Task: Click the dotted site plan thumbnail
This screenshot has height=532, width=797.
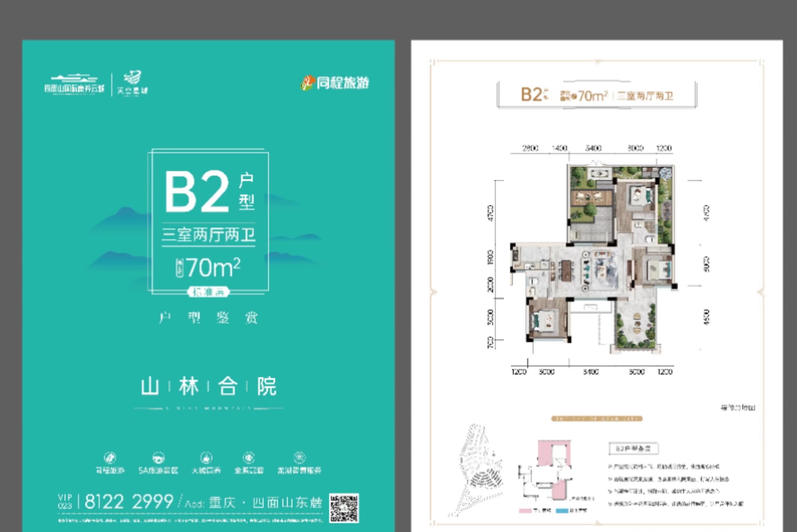Action: (x=475, y=470)
